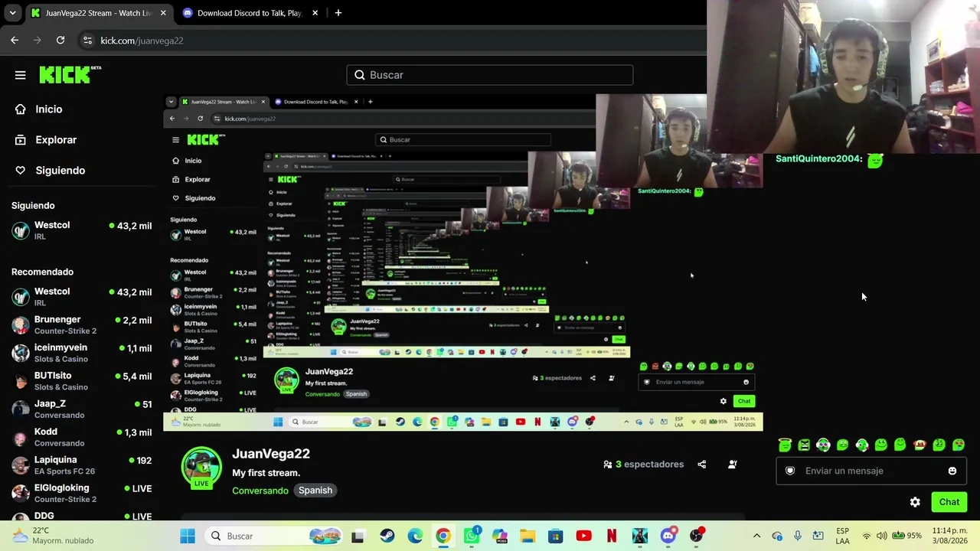Open the Windows Start menu
The image size is (980, 551).
[188, 536]
